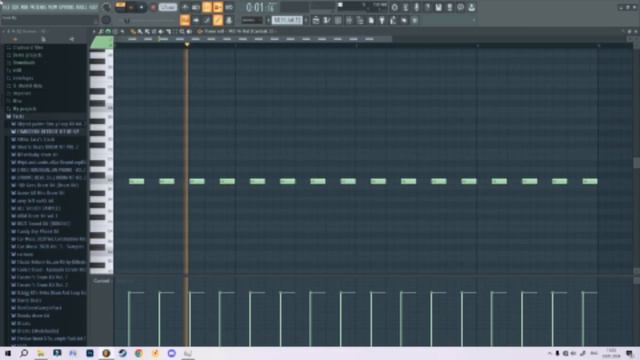
Task: Open the global snap selector dropdown
Action: (x=252, y=20)
